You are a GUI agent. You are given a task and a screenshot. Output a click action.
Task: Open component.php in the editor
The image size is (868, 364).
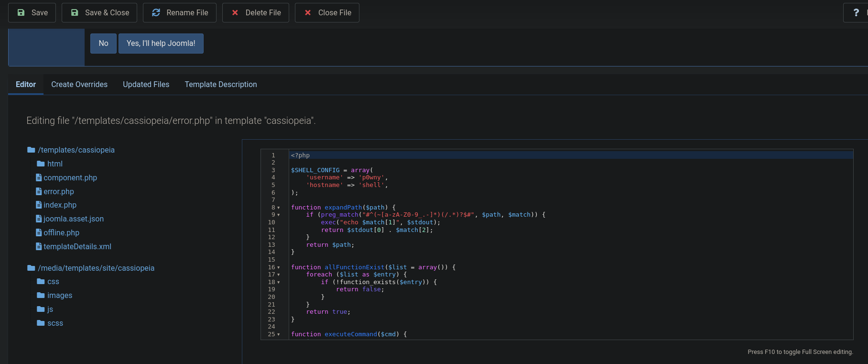(x=70, y=177)
